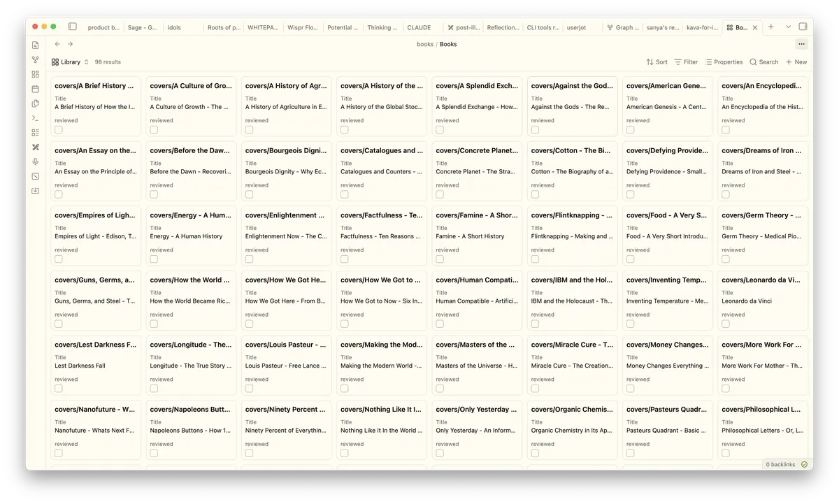Click the checklist icon in left ribbon

coord(36,133)
